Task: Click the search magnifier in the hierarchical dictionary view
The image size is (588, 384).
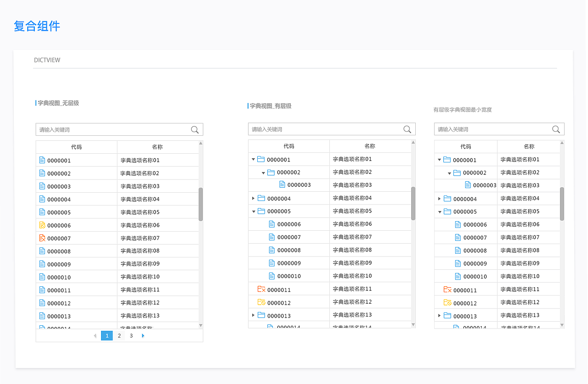Action: coord(407,129)
